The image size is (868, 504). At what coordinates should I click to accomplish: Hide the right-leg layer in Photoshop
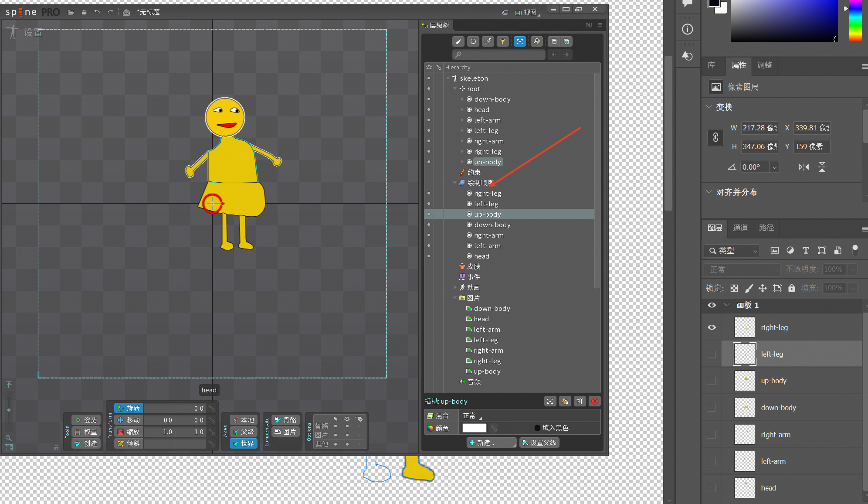[712, 327]
